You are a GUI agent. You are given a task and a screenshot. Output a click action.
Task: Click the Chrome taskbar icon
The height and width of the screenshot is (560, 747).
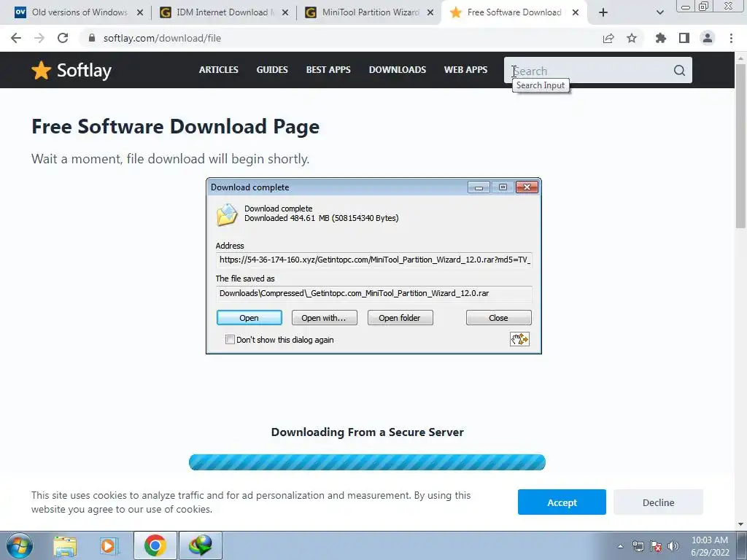click(155, 545)
